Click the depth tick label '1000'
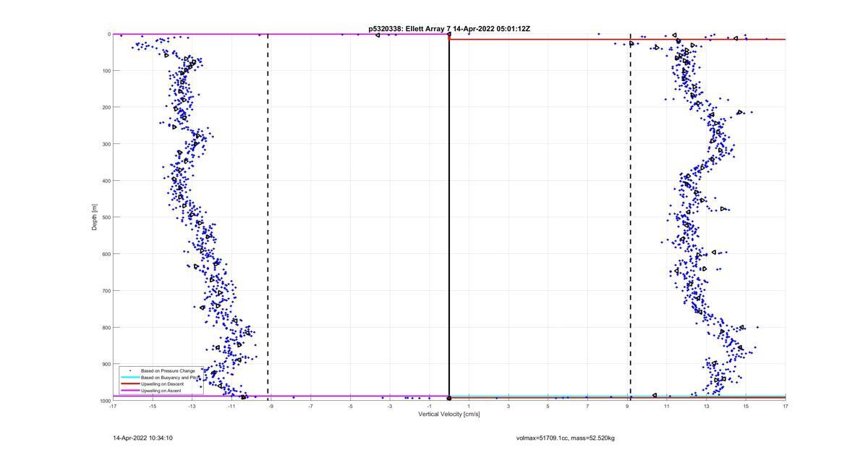Screen dimensions: 868x450 click(x=104, y=401)
